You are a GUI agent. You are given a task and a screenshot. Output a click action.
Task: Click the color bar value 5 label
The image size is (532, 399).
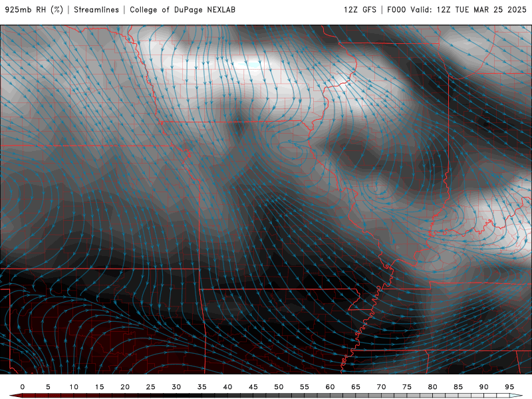pos(48,387)
